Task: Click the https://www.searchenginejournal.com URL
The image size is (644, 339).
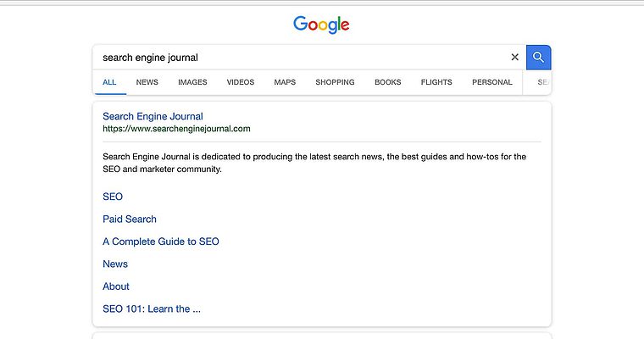Action: (176, 129)
